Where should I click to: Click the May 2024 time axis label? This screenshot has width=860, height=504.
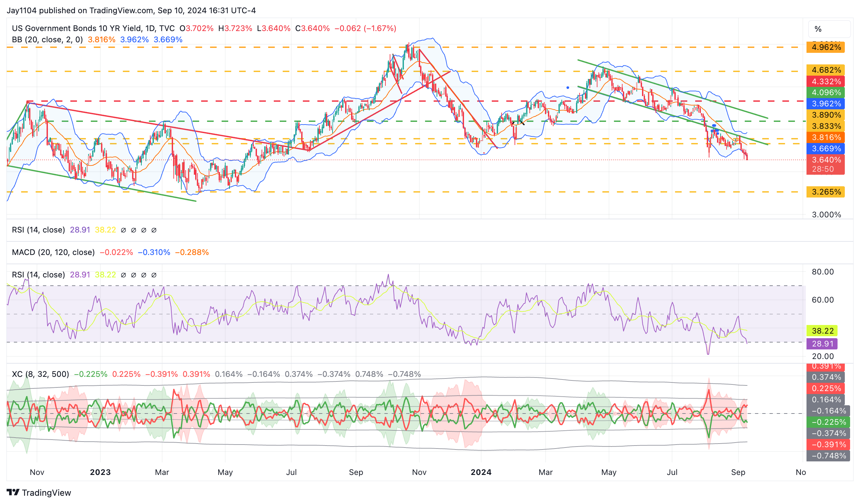click(x=609, y=472)
